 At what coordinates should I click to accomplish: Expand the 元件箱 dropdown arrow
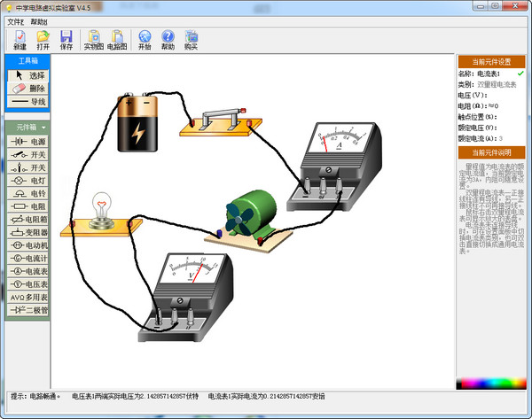click(43, 128)
